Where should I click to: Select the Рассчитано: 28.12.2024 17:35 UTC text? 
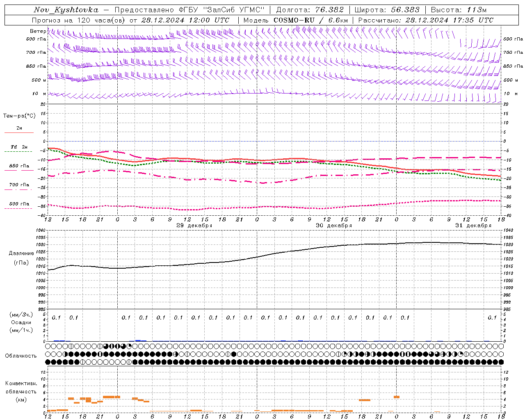[x=426, y=20]
